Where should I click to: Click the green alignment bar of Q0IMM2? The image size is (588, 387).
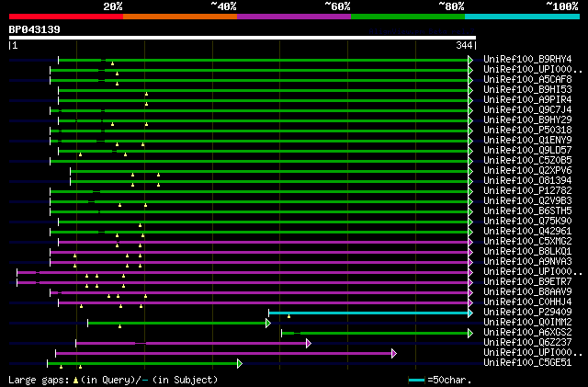coord(176,324)
